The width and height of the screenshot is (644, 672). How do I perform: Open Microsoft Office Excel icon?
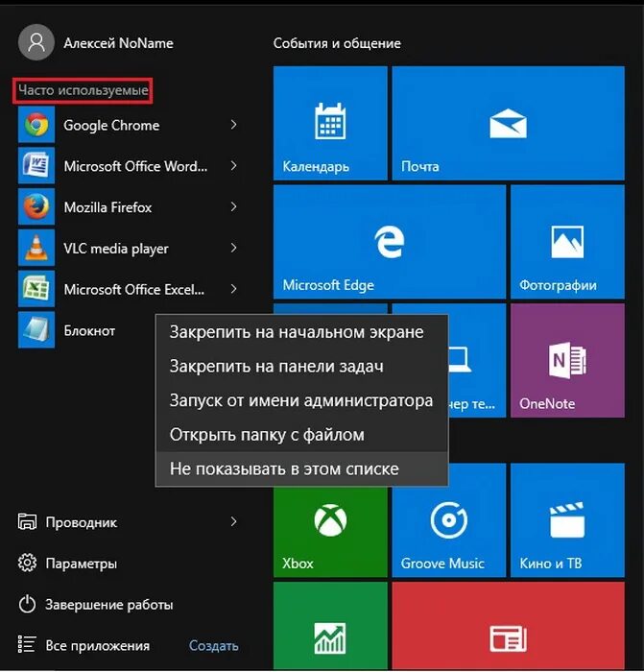[x=36, y=289]
